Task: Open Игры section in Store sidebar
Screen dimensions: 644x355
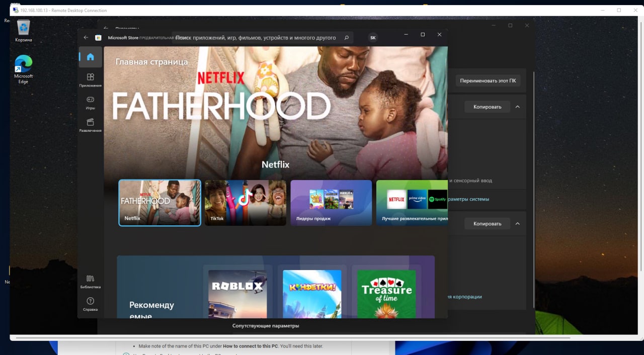Action: [x=90, y=102]
